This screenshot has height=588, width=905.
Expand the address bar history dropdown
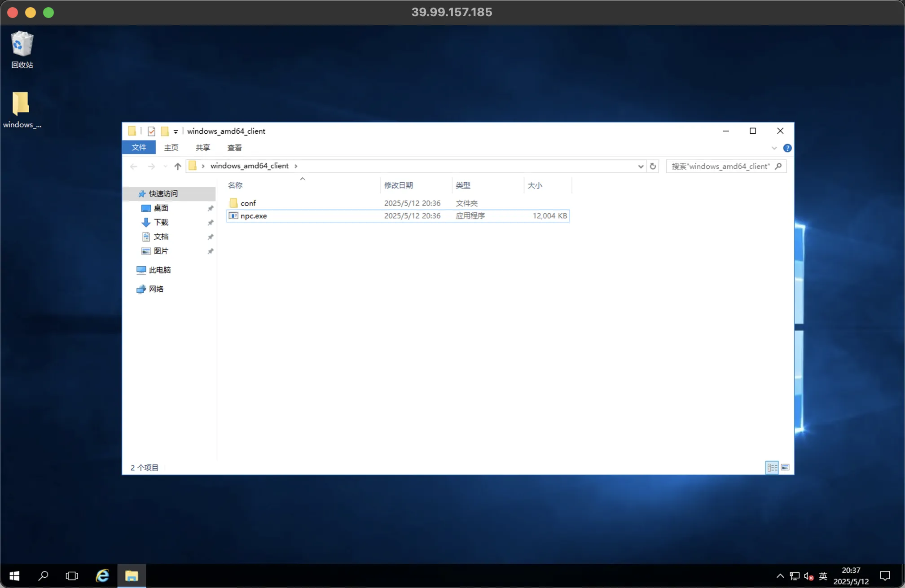pos(641,167)
